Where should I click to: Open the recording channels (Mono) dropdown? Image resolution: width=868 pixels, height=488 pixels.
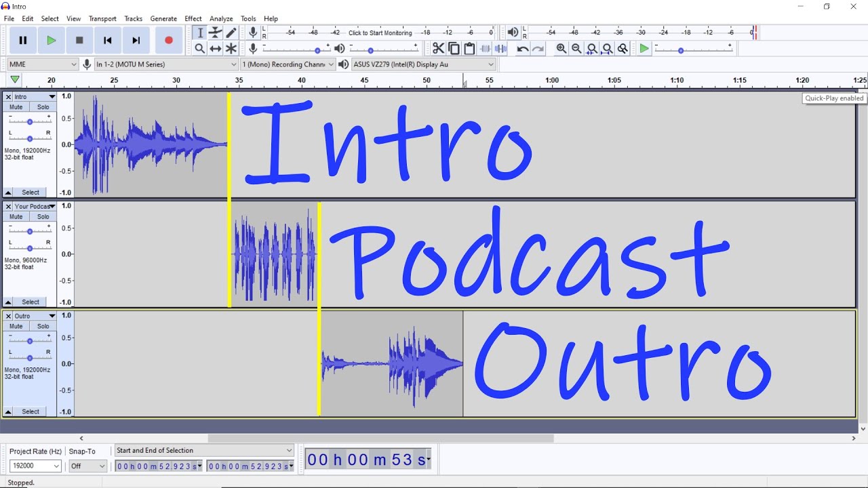288,64
